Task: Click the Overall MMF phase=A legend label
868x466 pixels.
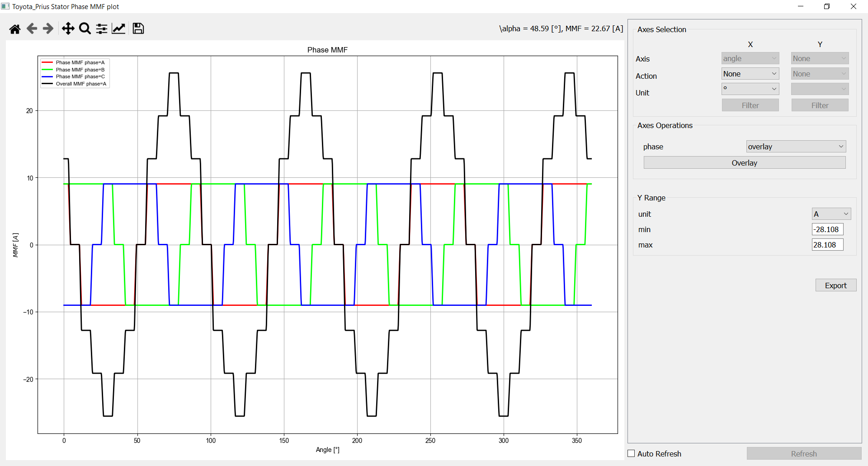Action: (81, 84)
